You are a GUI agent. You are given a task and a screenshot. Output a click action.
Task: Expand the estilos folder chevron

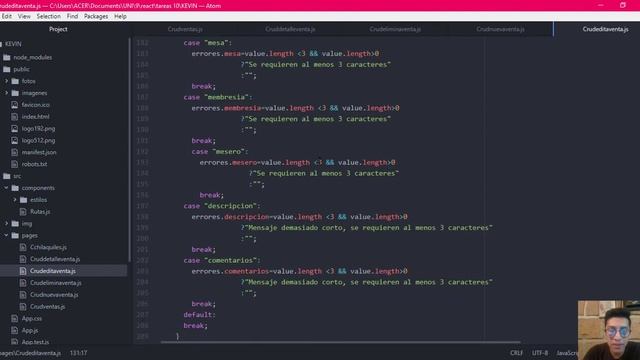(x=15, y=200)
